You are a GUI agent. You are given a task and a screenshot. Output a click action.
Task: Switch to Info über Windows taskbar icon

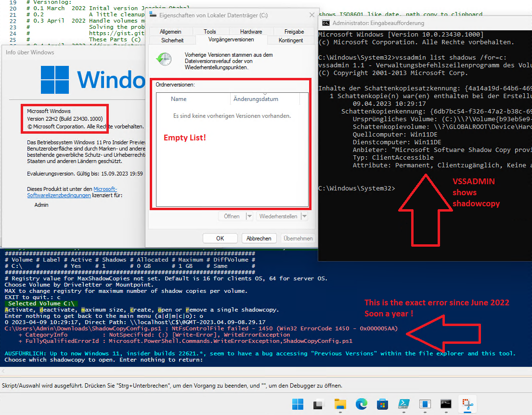tap(425, 404)
